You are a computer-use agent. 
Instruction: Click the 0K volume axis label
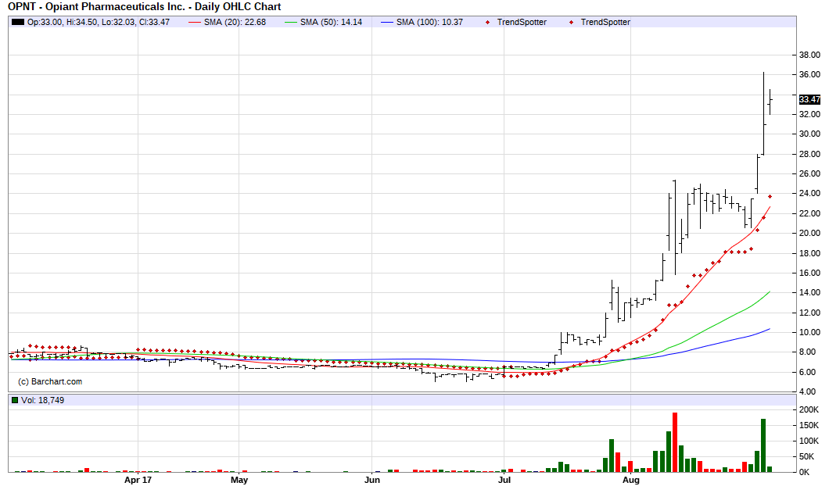click(804, 472)
